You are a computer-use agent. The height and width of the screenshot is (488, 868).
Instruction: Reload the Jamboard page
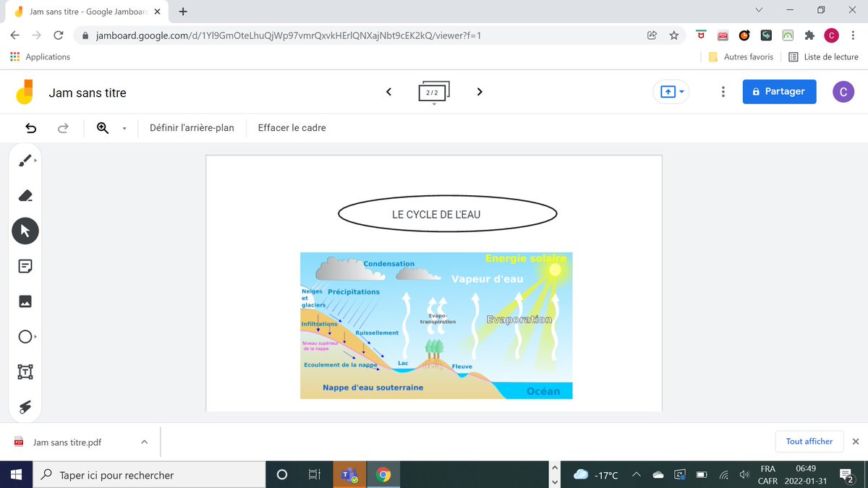point(59,35)
